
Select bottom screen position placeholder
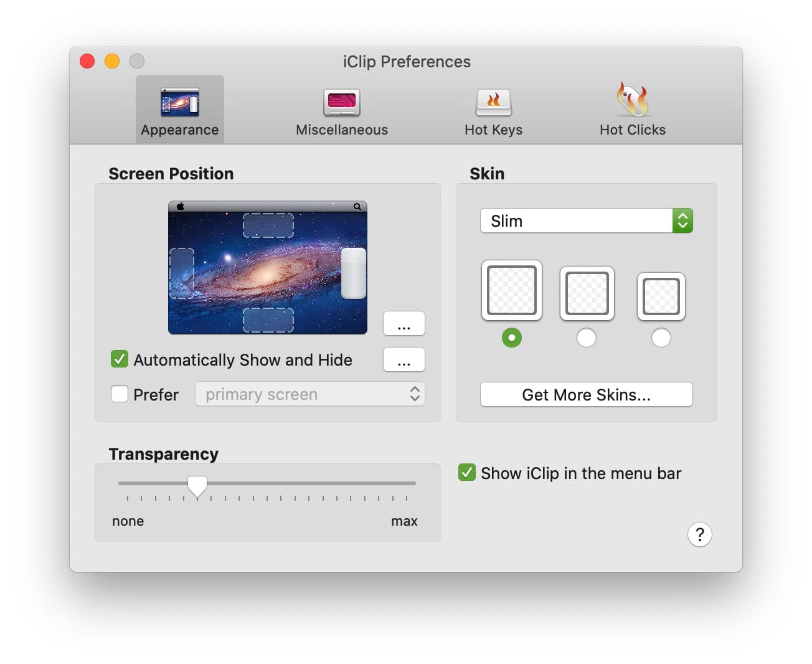[268, 320]
